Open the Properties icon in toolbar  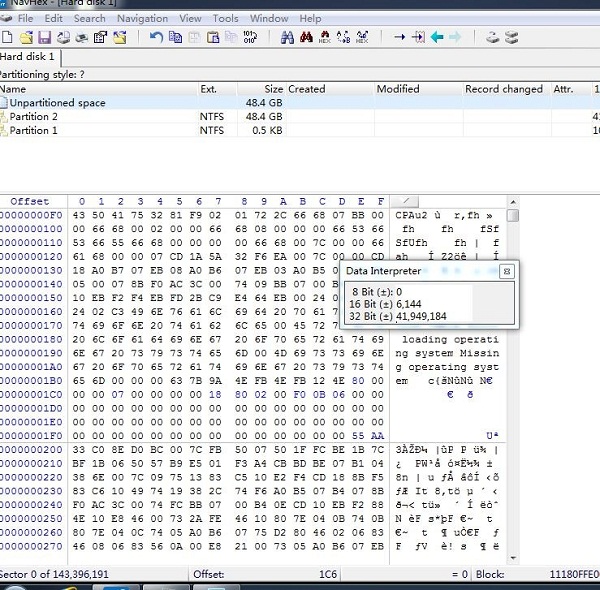(100, 37)
